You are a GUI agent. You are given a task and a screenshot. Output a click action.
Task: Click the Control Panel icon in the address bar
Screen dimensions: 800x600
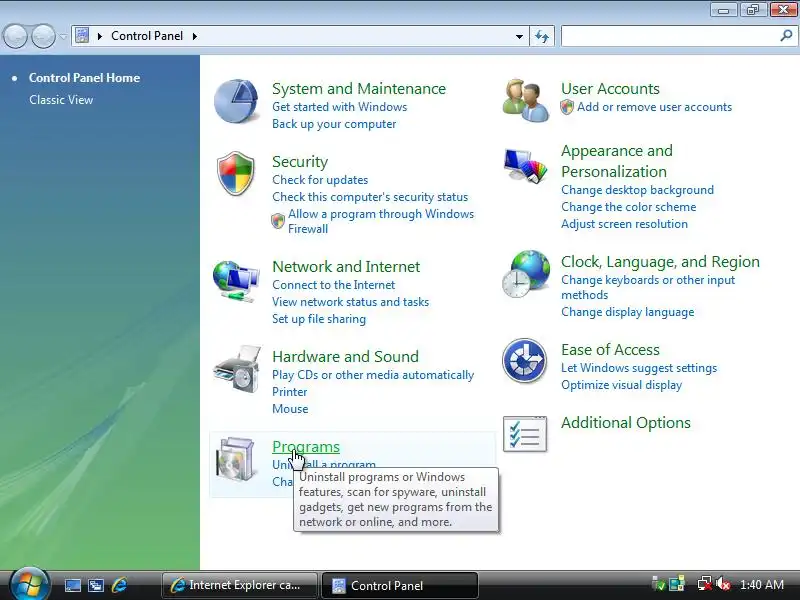(x=82, y=36)
